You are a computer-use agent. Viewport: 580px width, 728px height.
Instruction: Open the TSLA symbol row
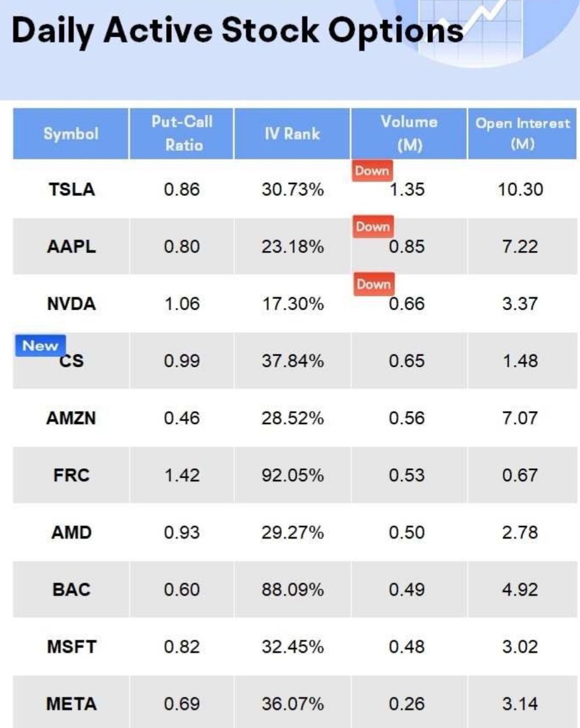click(71, 189)
